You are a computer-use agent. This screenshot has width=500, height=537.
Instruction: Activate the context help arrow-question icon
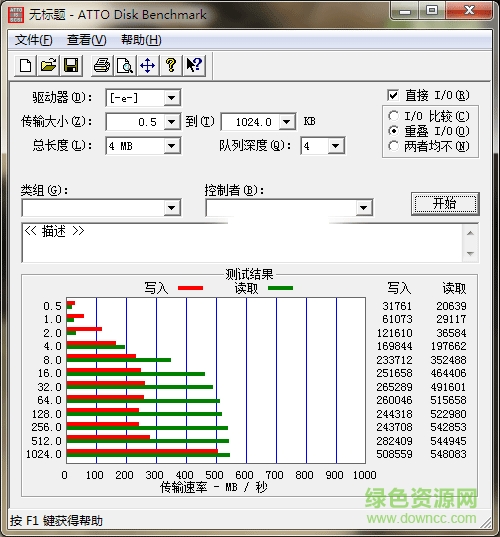click(194, 65)
